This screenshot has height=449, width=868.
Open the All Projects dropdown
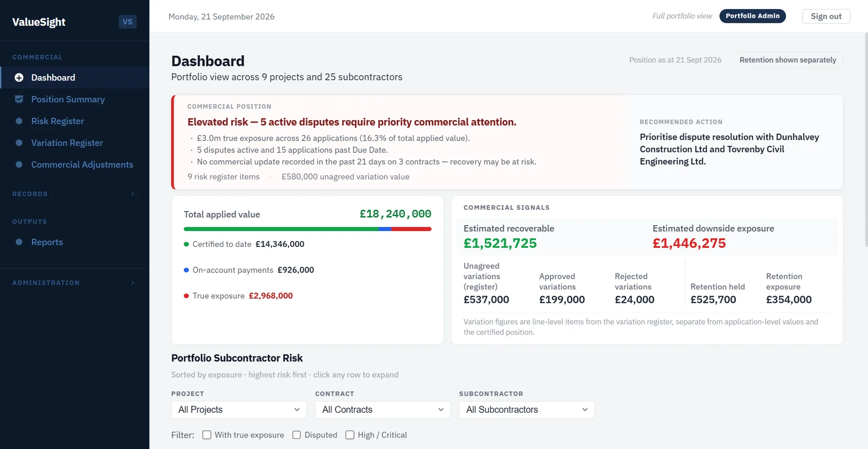pyautogui.click(x=239, y=409)
